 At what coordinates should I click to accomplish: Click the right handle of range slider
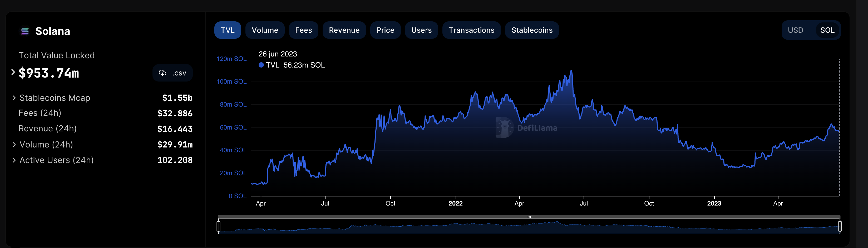pos(840,226)
